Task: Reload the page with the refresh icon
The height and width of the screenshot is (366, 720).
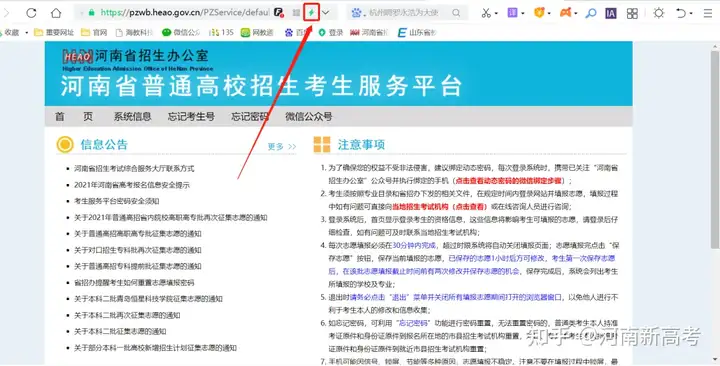Action: pyautogui.click(x=31, y=13)
